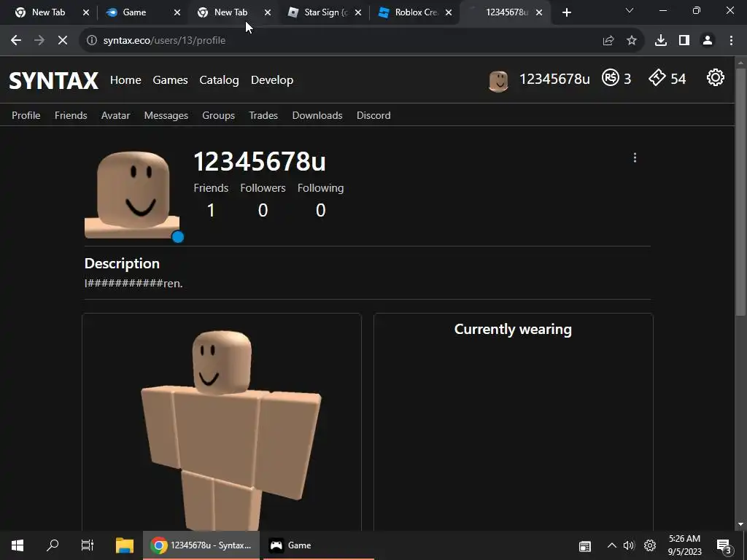Open the Avatar sub-navigation link
747x560 pixels.
(116, 115)
